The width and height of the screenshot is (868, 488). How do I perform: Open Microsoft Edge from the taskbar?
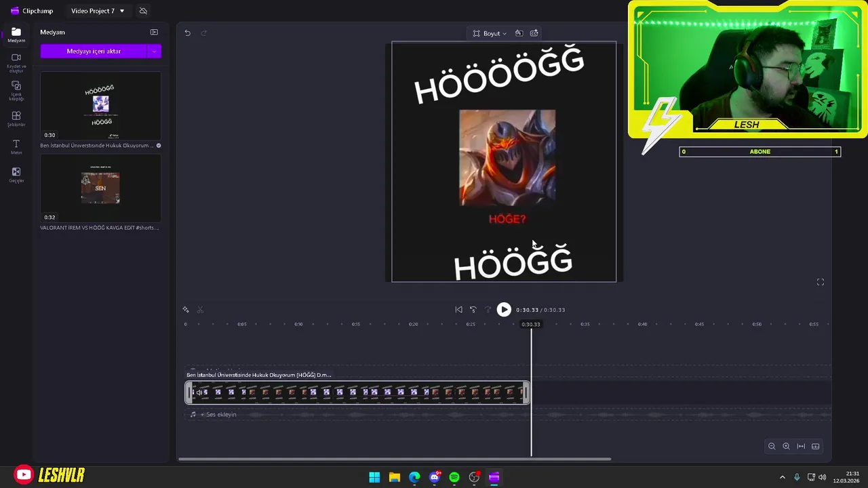414,477
